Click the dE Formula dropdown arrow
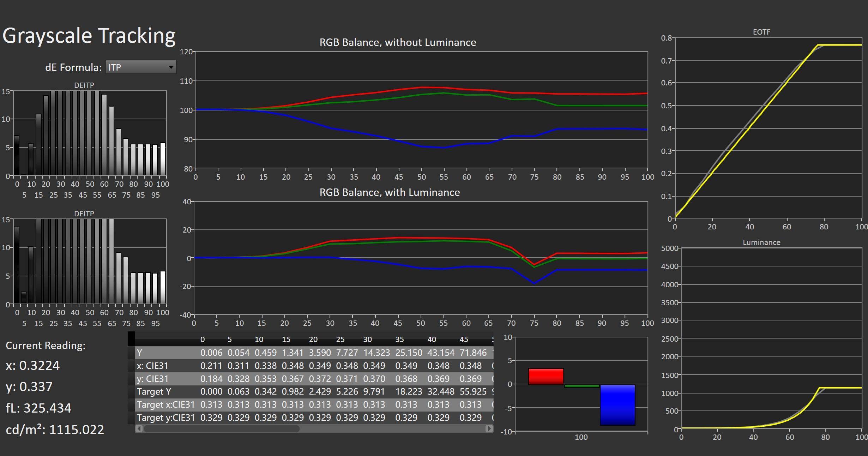 coord(171,67)
